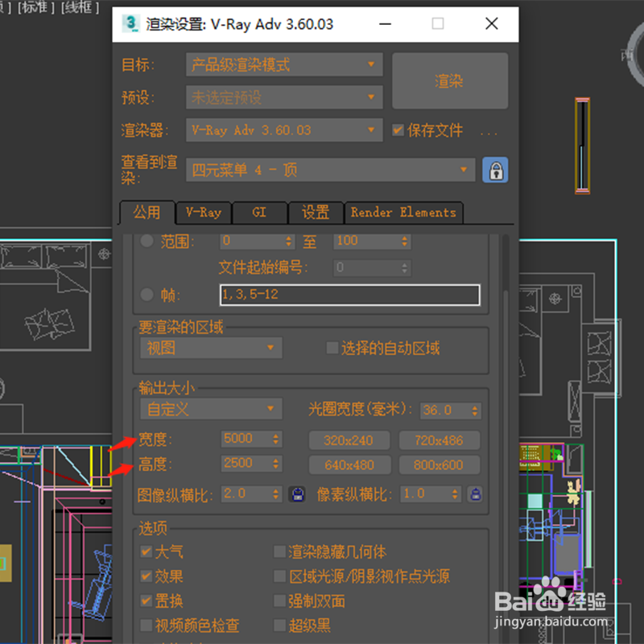Uncheck the 大气 option

tap(147, 551)
